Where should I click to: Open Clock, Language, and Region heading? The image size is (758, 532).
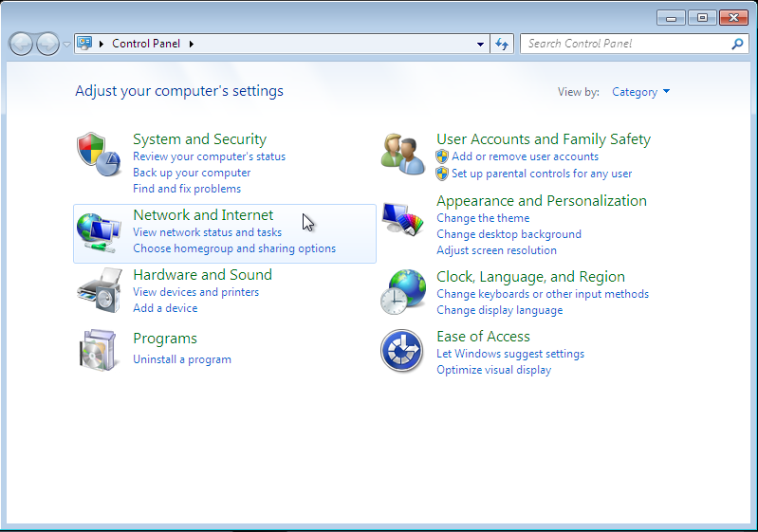pyautogui.click(x=531, y=277)
